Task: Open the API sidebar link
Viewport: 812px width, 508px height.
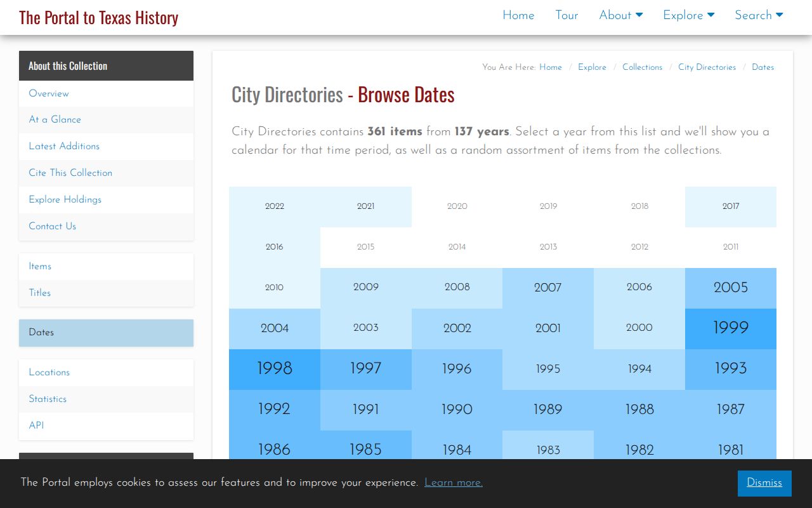Action: 106,425
